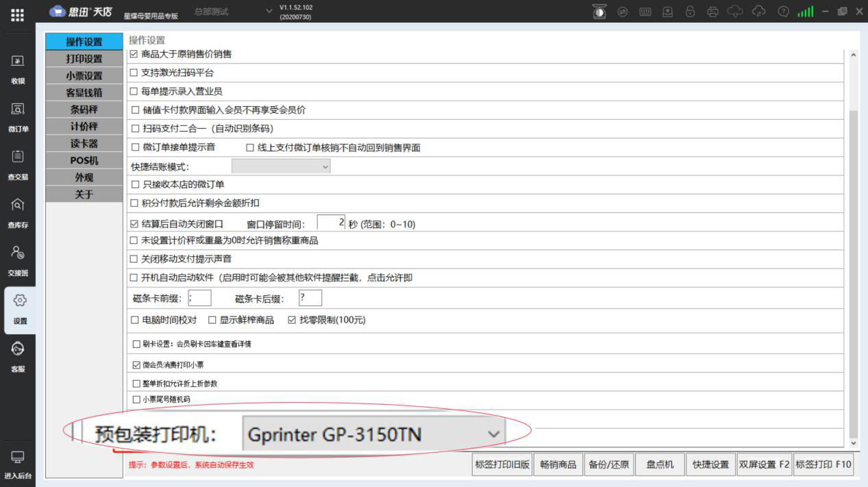Open 微订单 micro-orders in the sidebar
Viewport: 868px width, 487px height.
point(18,116)
